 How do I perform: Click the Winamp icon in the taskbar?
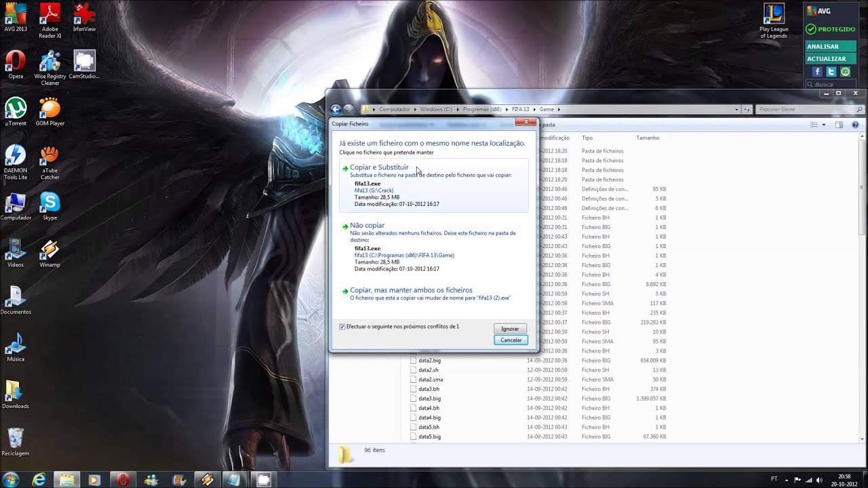[x=208, y=480]
